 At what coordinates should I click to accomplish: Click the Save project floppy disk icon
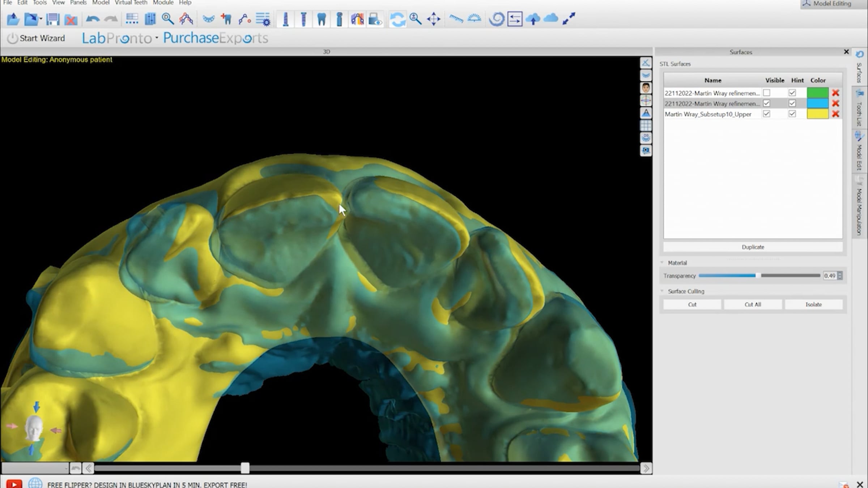pyautogui.click(x=53, y=19)
